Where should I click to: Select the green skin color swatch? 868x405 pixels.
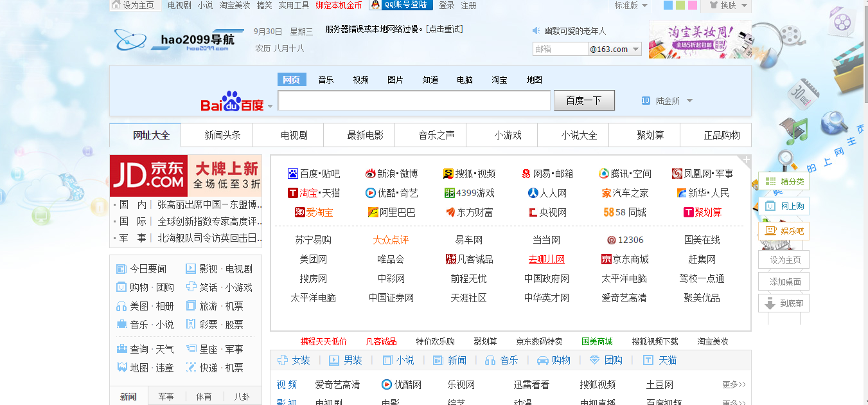[x=680, y=5]
